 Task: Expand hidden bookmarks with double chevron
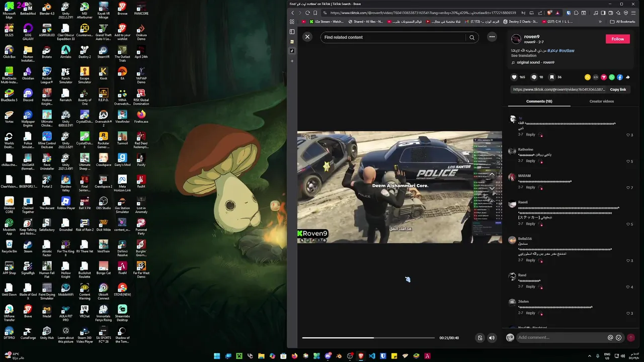coord(600,22)
